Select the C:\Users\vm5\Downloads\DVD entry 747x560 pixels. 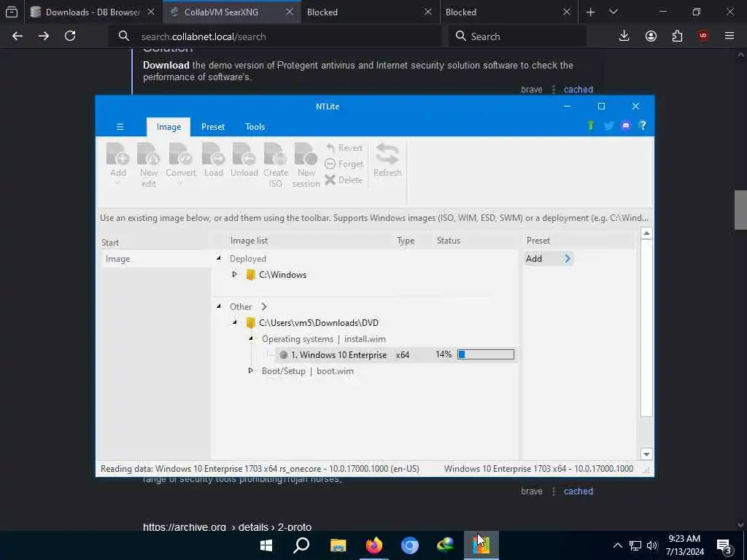tap(319, 323)
